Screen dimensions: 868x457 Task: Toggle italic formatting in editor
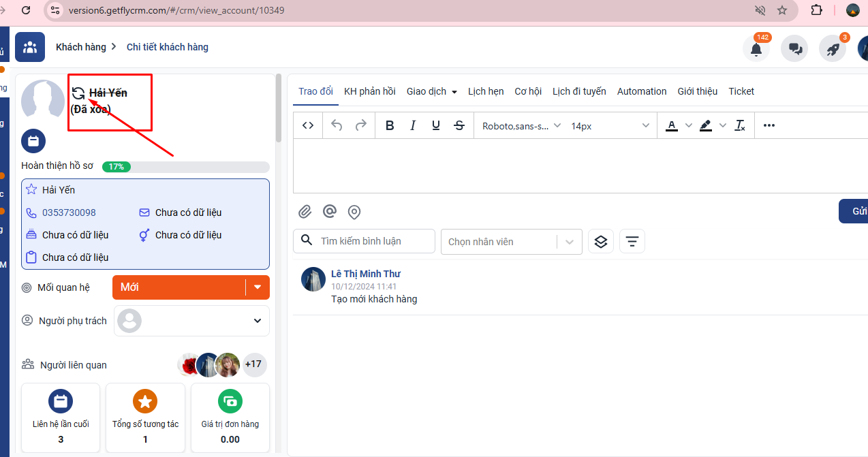coord(413,125)
